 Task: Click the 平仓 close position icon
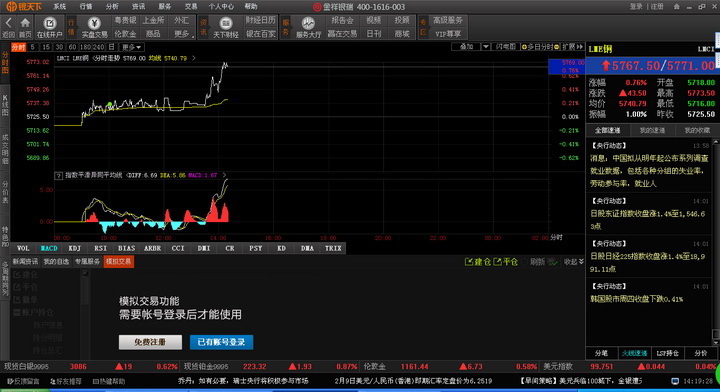pyautogui.click(x=497, y=262)
